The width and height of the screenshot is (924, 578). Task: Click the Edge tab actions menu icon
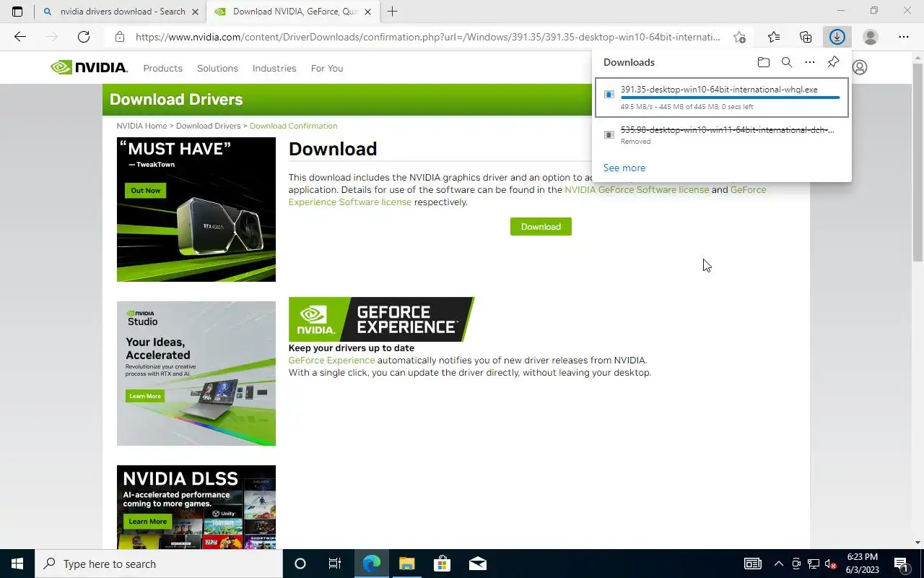[17, 12]
